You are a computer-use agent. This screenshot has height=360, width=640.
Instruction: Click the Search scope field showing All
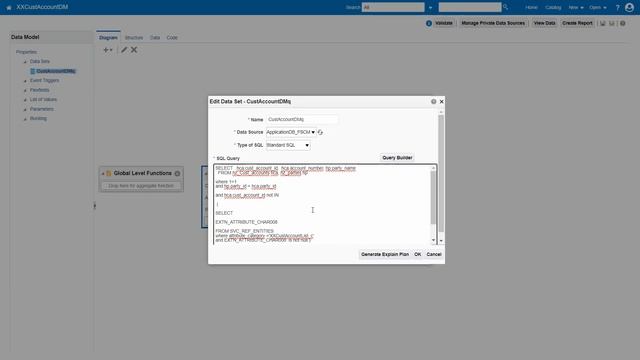coord(393,7)
